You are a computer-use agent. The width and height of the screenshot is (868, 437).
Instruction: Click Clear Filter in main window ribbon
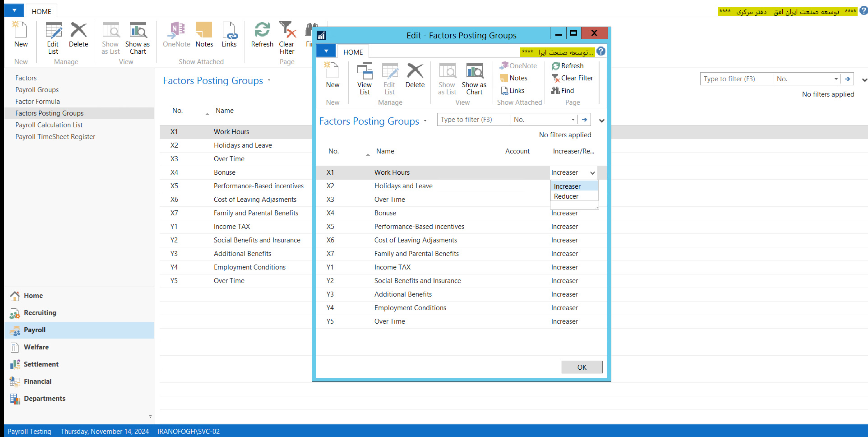(x=287, y=38)
